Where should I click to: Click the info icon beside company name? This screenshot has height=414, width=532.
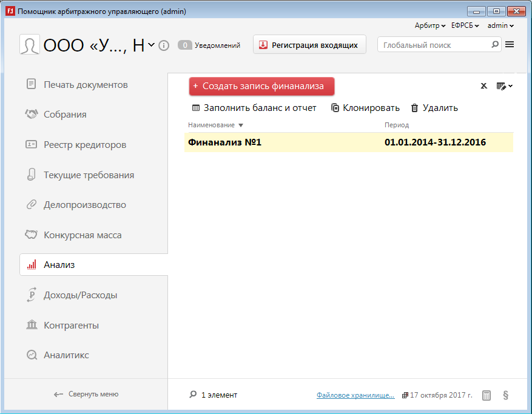[163, 45]
